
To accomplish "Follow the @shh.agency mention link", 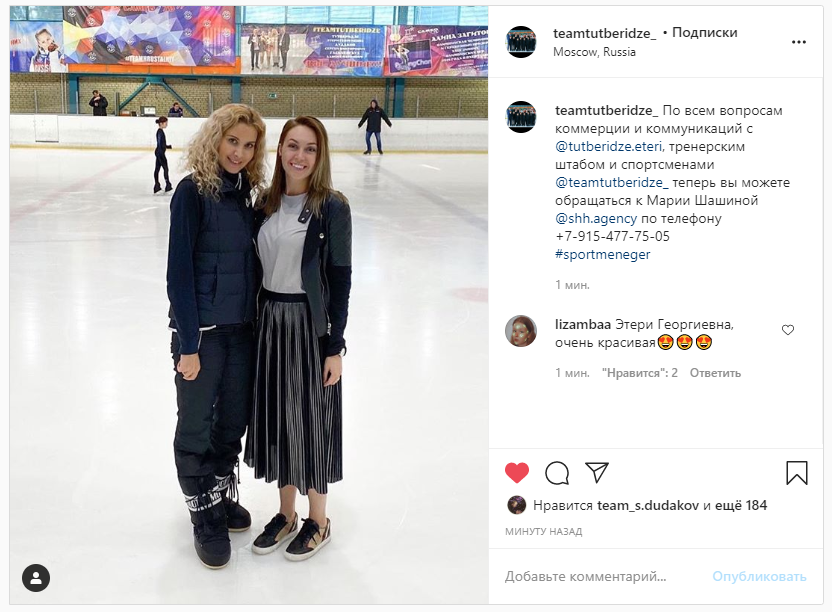I will (x=596, y=219).
